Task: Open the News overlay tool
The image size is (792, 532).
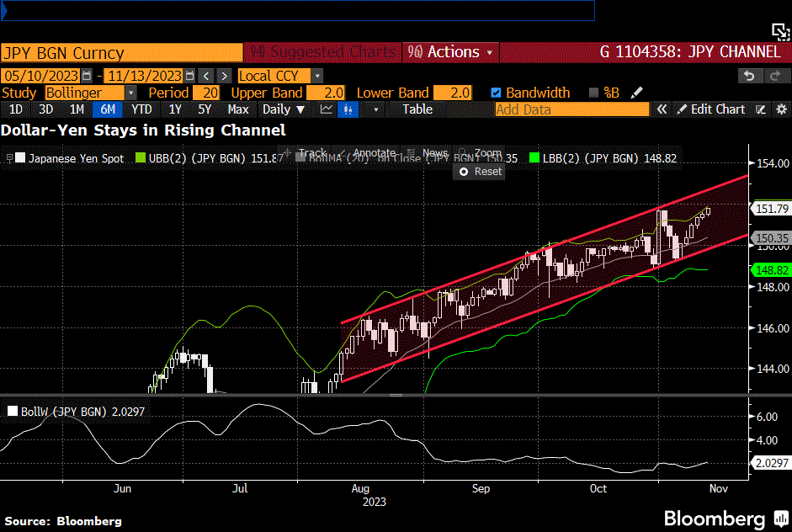Action: [x=428, y=152]
